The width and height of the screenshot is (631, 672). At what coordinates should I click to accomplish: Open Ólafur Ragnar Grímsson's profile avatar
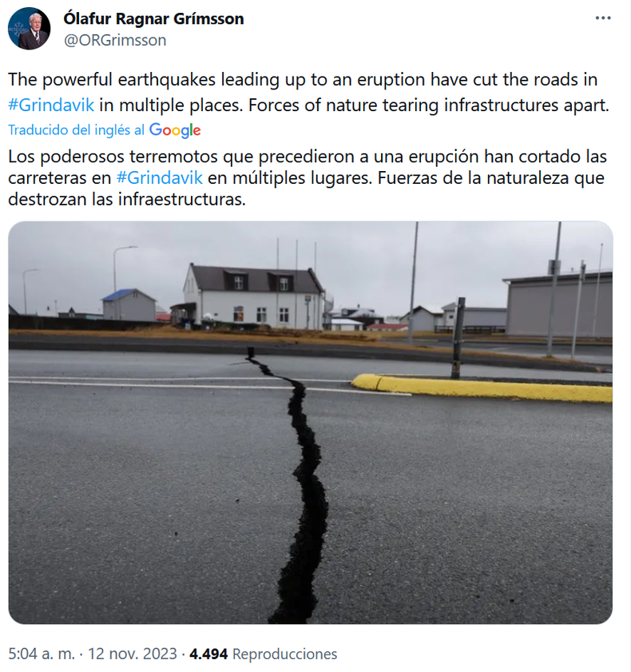click(x=30, y=26)
